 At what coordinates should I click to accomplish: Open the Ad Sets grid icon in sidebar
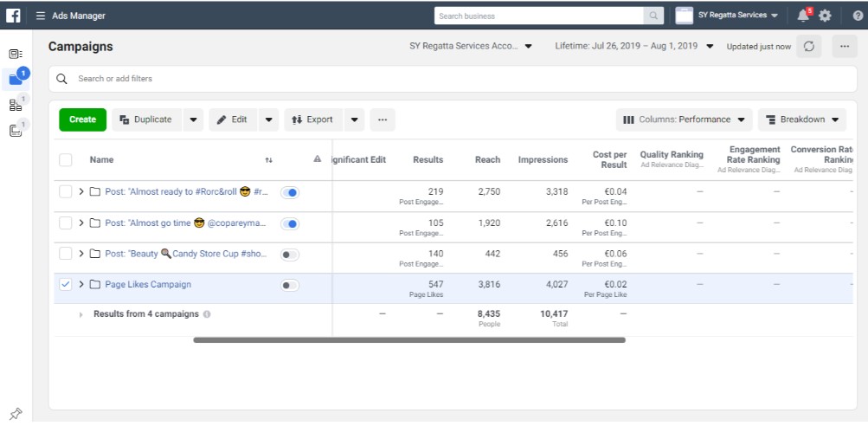16,106
